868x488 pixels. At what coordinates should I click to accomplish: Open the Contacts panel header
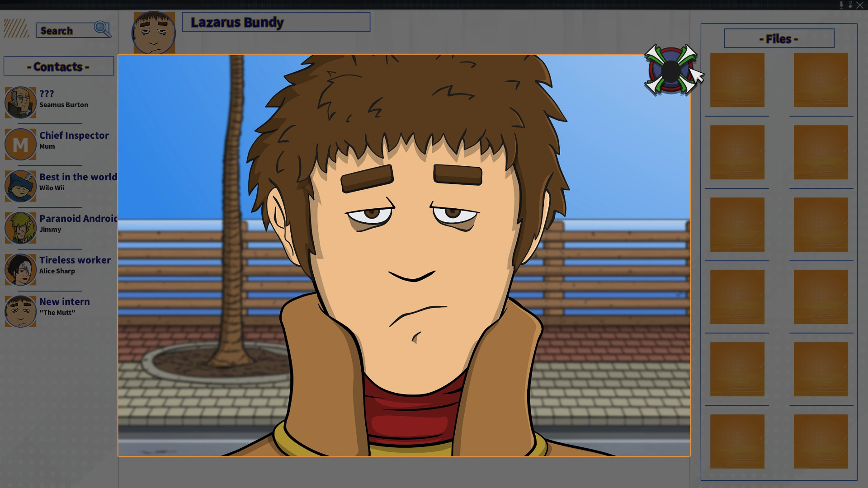(x=58, y=66)
